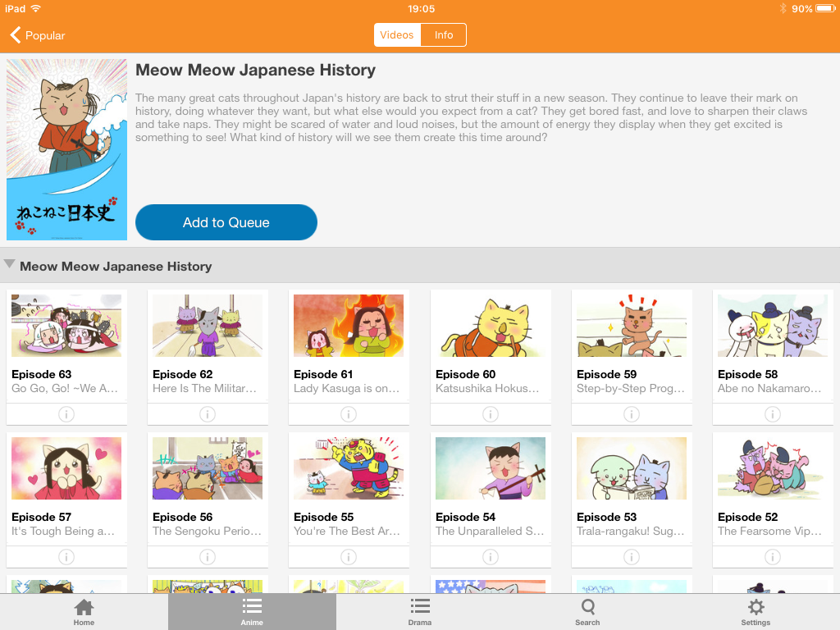The image size is (840, 630).
Task: Open info for Episode 61
Action: pyautogui.click(x=349, y=414)
